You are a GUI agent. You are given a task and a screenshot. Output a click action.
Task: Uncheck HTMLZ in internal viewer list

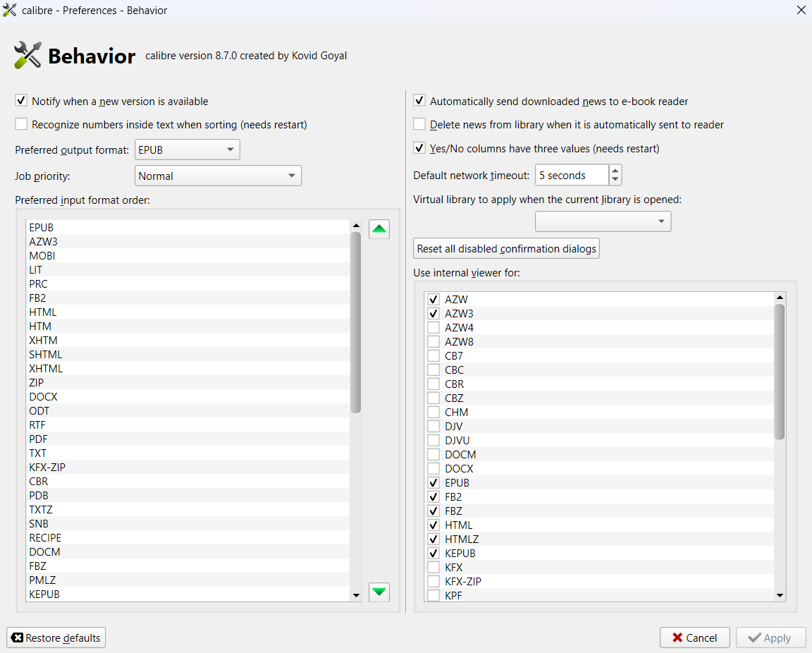click(x=433, y=539)
